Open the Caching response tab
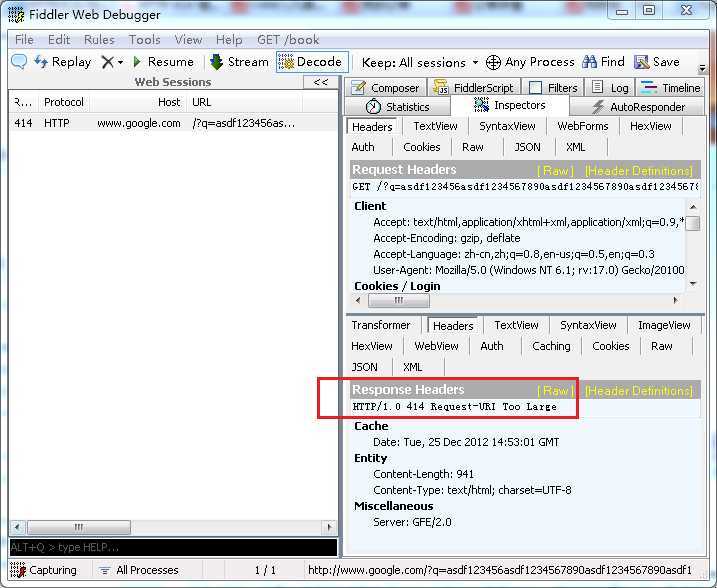 (x=551, y=347)
